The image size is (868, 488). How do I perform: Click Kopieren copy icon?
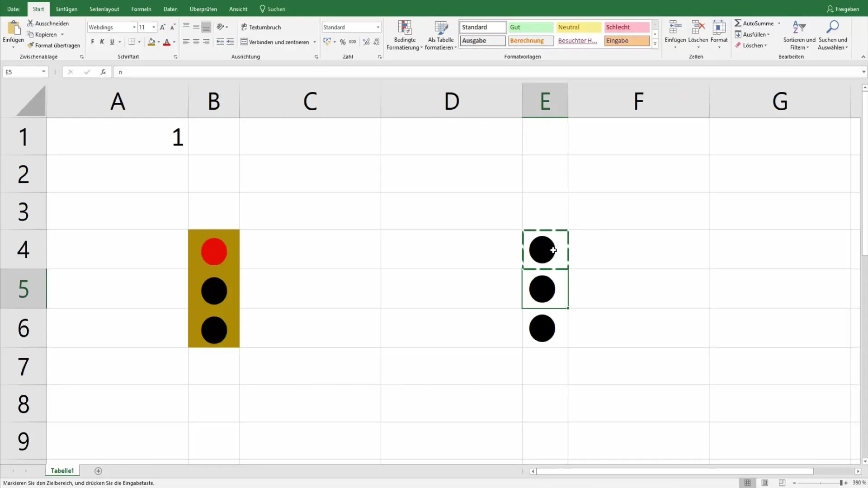tap(30, 34)
